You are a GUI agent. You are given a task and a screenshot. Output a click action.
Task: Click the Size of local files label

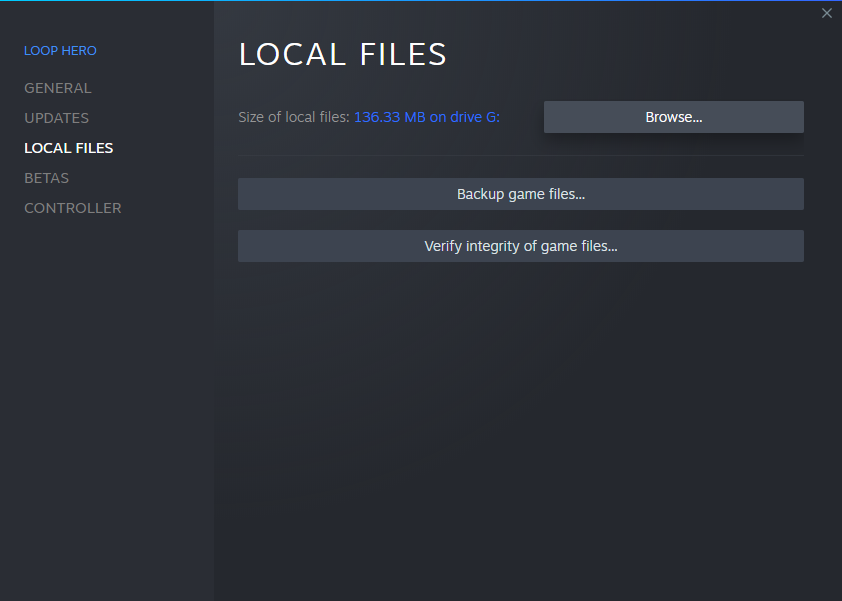pos(293,117)
